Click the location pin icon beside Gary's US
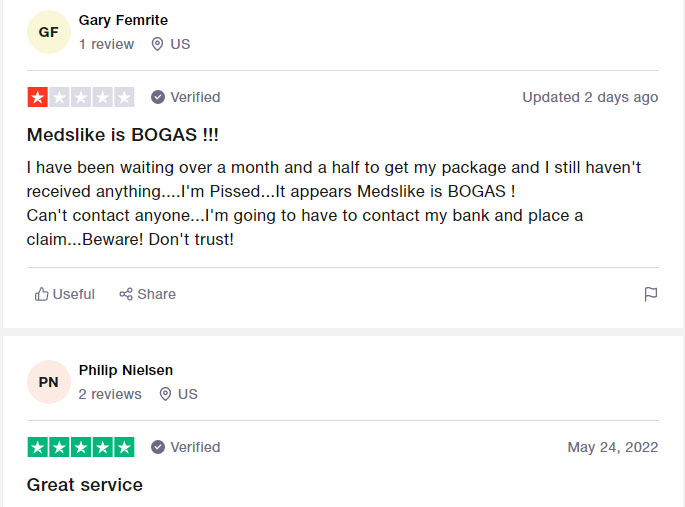The image size is (685, 507). pyautogui.click(x=157, y=44)
